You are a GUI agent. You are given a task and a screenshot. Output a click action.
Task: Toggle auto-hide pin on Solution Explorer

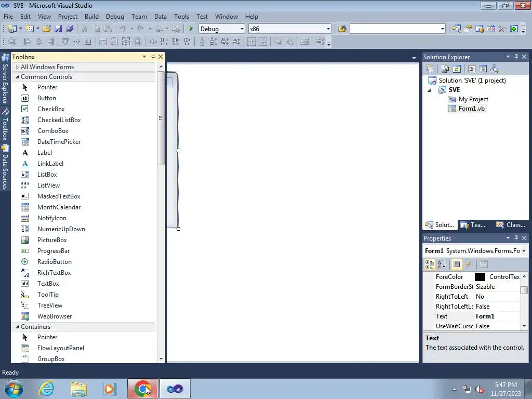point(516,57)
